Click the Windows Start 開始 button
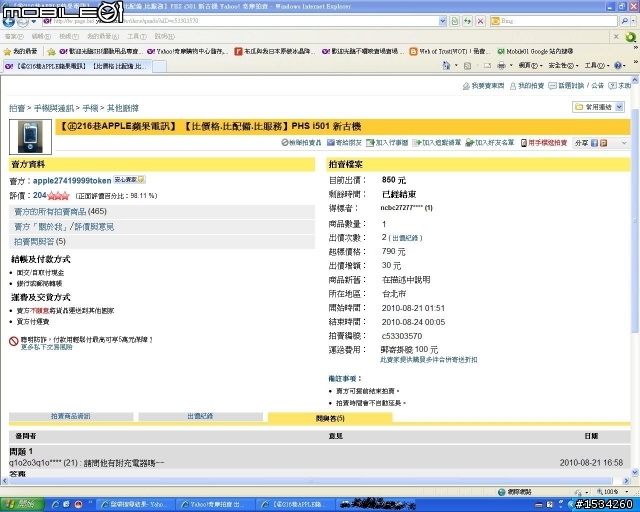This screenshot has height=512, width=640. click(20, 504)
